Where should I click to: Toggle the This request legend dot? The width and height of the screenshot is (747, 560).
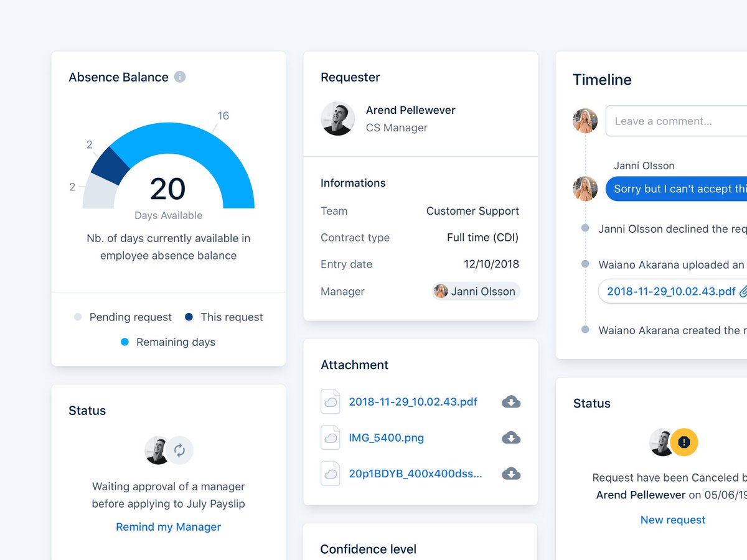[x=189, y=317]
